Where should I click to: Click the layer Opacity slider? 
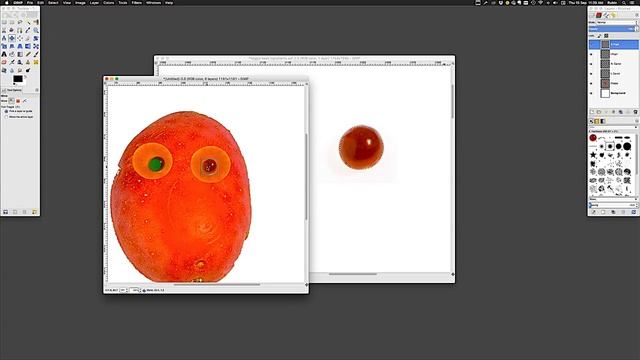pos(613,29)
